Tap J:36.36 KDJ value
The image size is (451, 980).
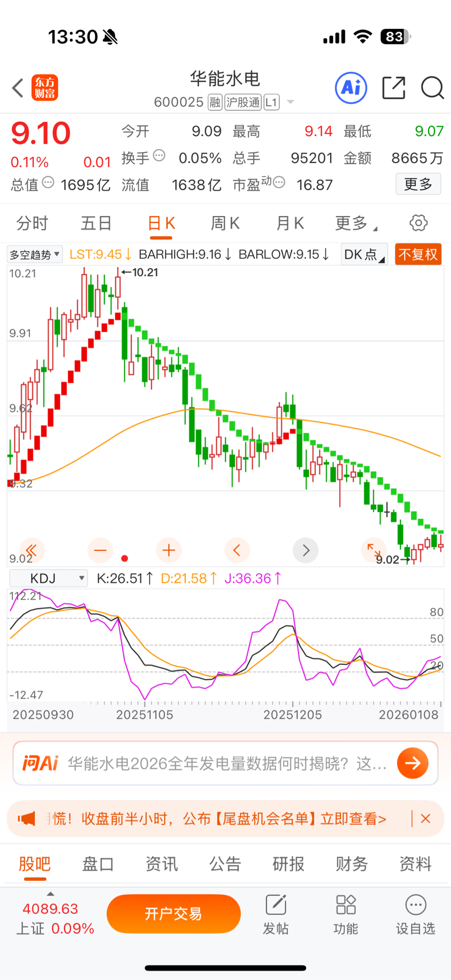(x=253, y=579)
